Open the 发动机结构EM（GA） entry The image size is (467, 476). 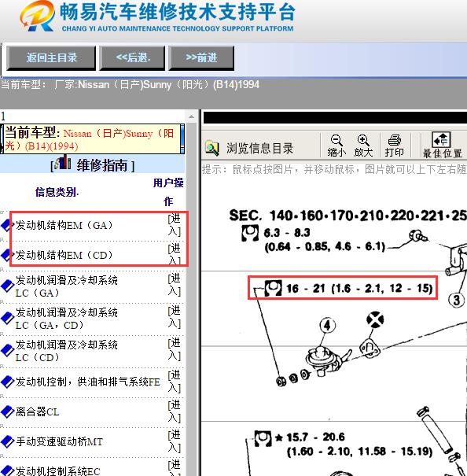click(64, 226)
